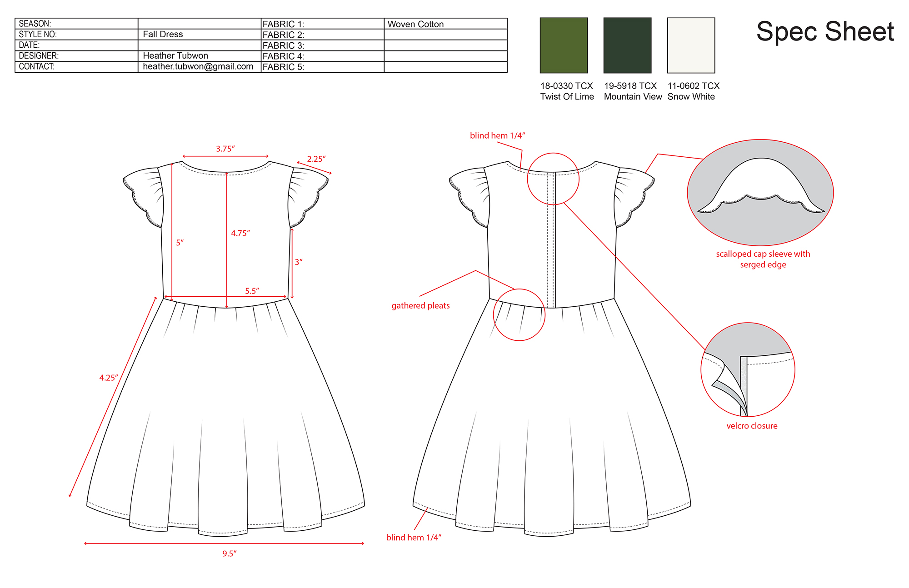Click the 9.5" hem width measurement
This screenshot has height=588, width=909.
(230, 553)
